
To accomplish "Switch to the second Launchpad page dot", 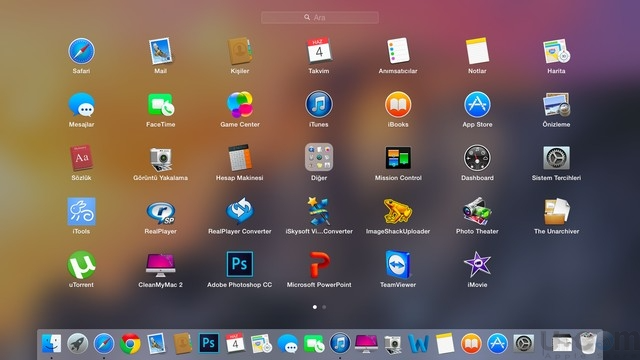I will [324, 307].
